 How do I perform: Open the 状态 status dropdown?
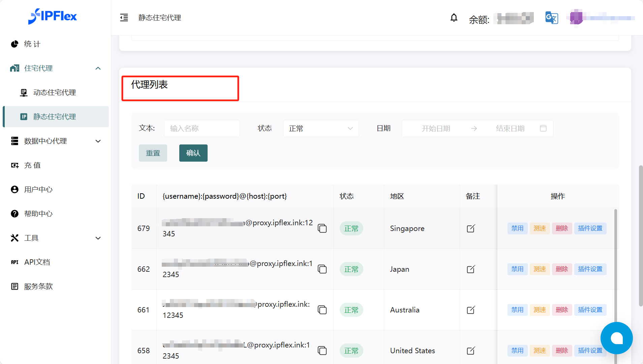click(320, 128)
